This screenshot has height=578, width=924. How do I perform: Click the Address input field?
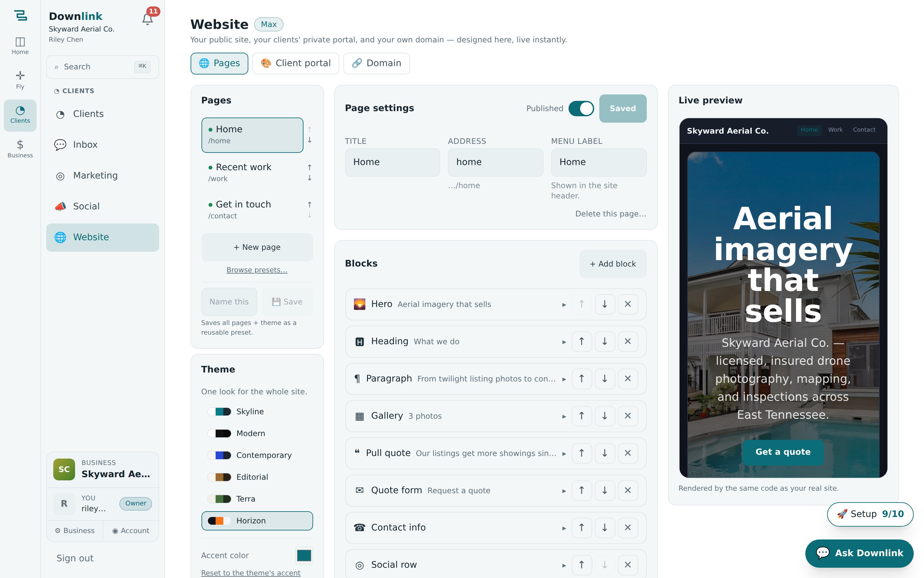[496, 162]
